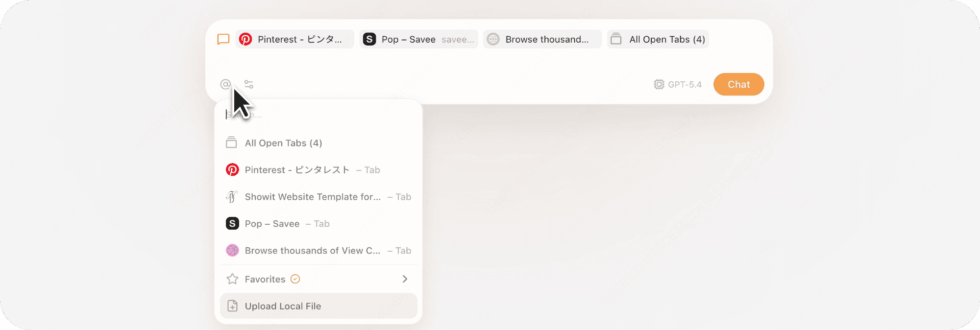Screen dimensions: 980x330
Task: Click the Upload Local File document icon
Action: [233, 306]
